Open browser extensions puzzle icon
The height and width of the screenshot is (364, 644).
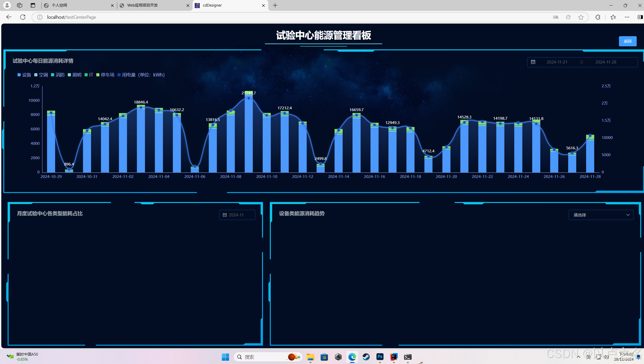point(598,17)
